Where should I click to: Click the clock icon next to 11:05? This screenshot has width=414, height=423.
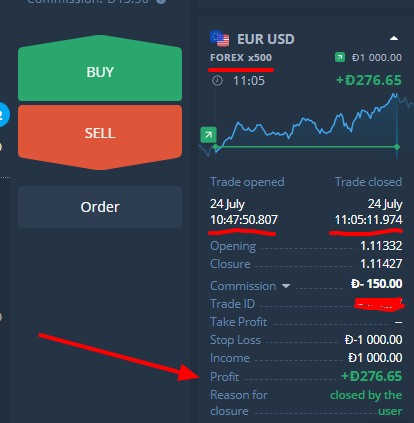(x=217, y=80)
